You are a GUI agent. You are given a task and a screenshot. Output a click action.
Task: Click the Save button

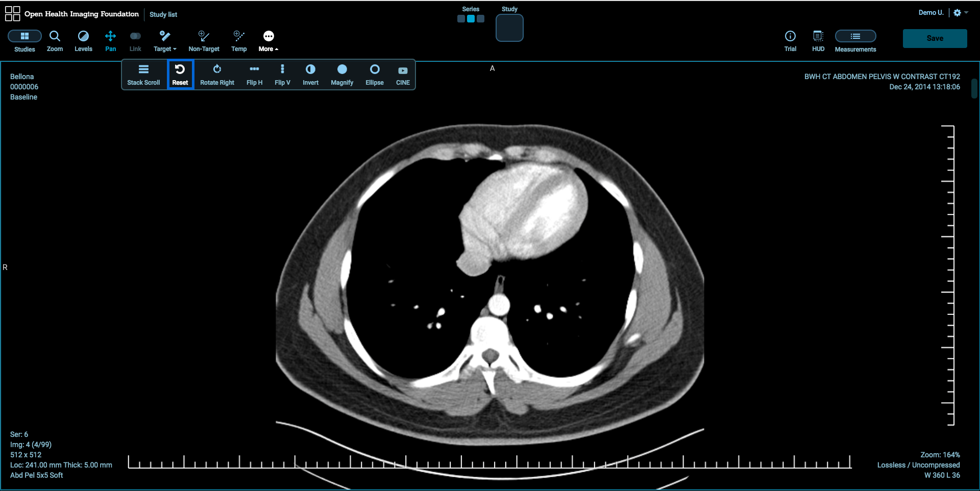pyautogui.click(x=935, y=38)
